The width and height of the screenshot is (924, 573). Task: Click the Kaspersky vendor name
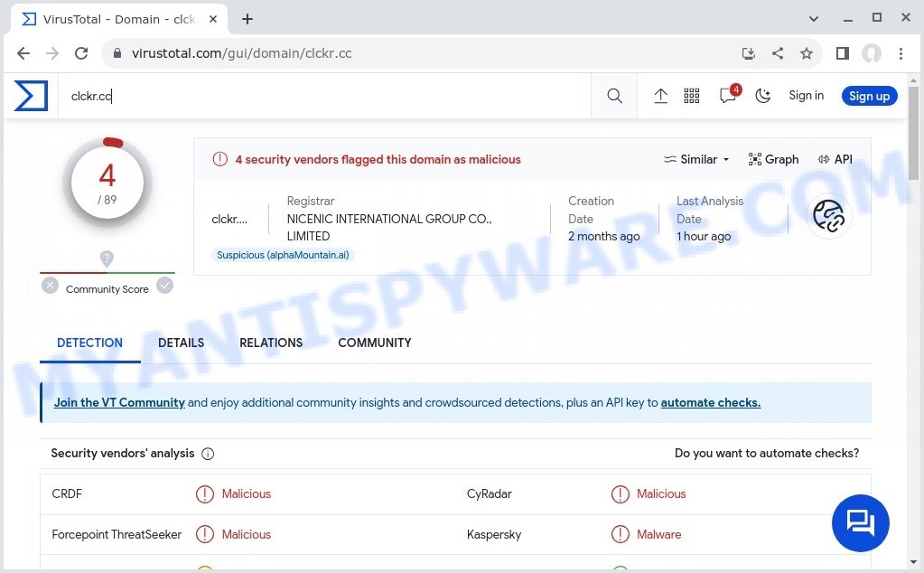coord(494,535)
